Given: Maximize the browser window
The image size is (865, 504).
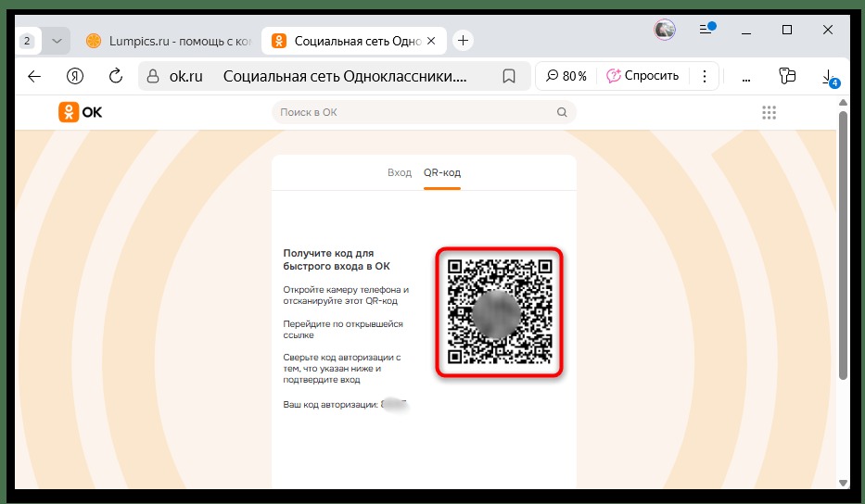Looking at the screenshot, I should tap(787, 30).
